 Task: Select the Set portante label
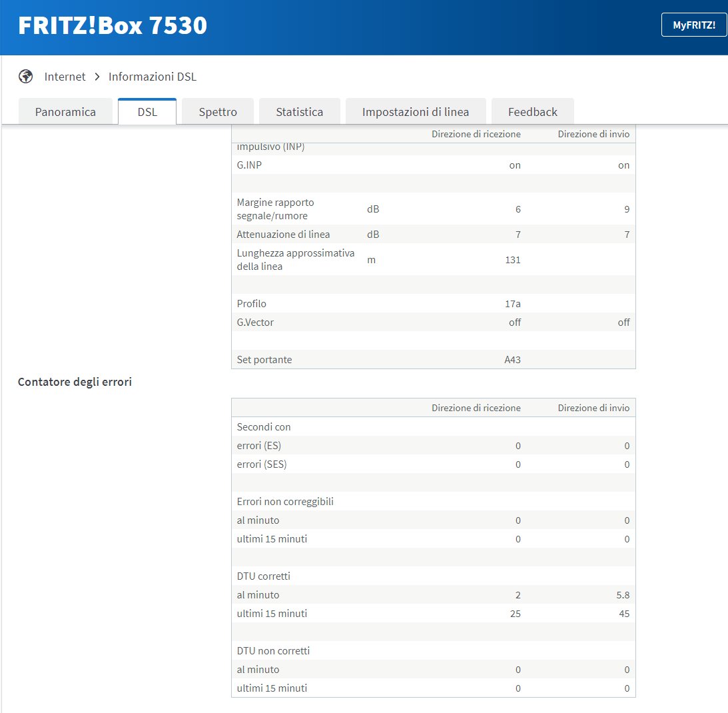coord(264,360)
